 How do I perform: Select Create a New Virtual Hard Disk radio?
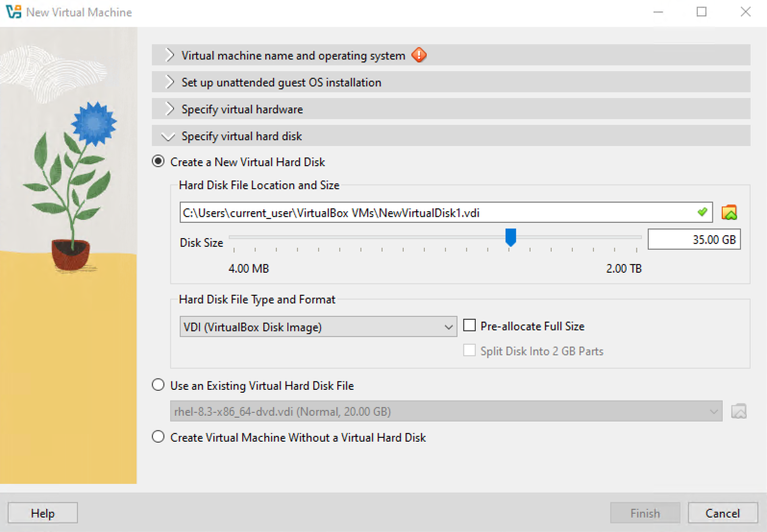pos(158,161)
